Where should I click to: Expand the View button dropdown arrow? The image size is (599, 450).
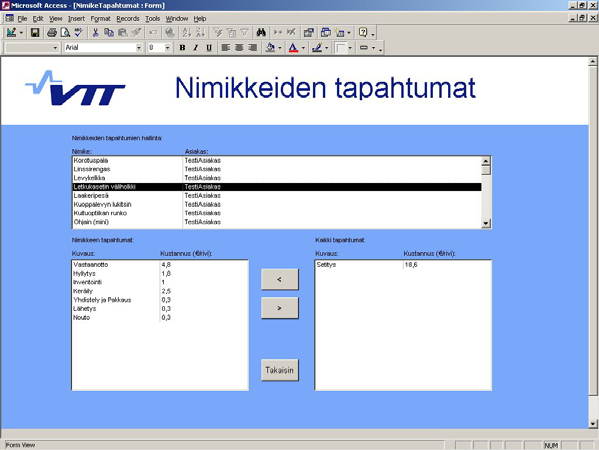click(21, 33)
